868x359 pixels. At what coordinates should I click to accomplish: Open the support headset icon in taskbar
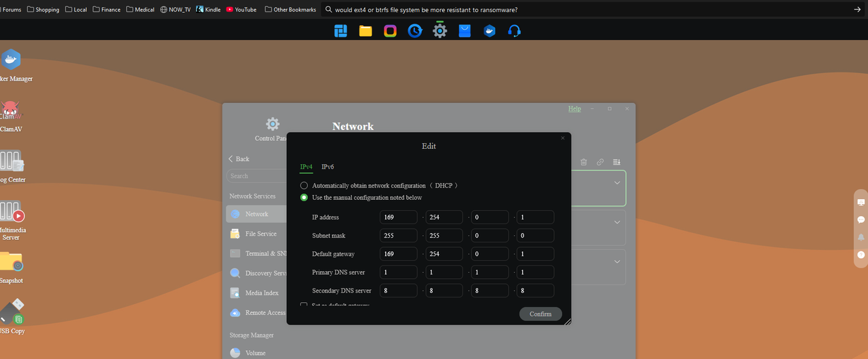pyautogui.click(x=514, y=30)
